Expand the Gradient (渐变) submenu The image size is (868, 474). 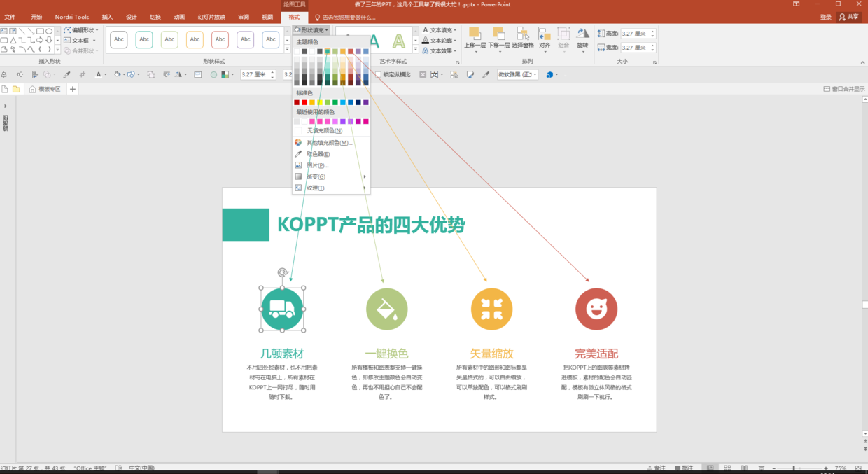330,176
